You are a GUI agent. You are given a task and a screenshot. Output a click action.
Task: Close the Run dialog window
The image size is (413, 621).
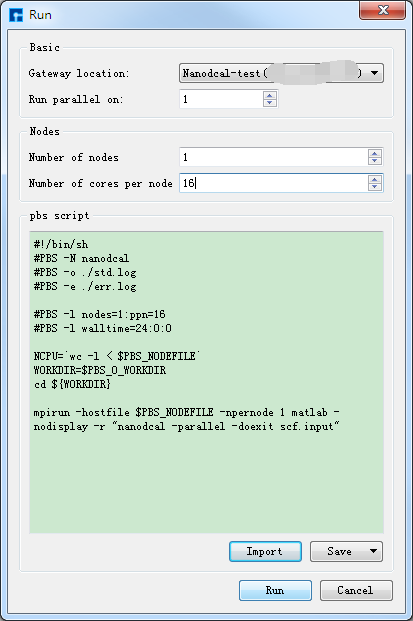383,10
